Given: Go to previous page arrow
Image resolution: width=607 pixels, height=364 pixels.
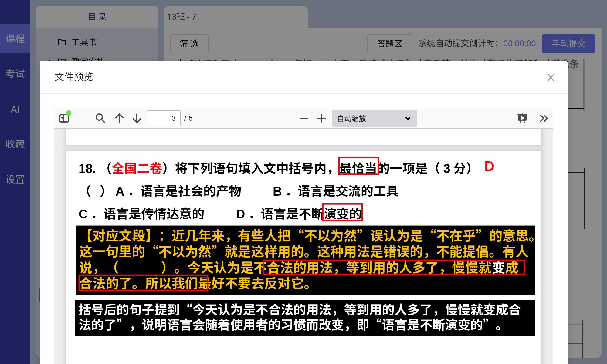Looking at the screenshot, I should 119,118.
